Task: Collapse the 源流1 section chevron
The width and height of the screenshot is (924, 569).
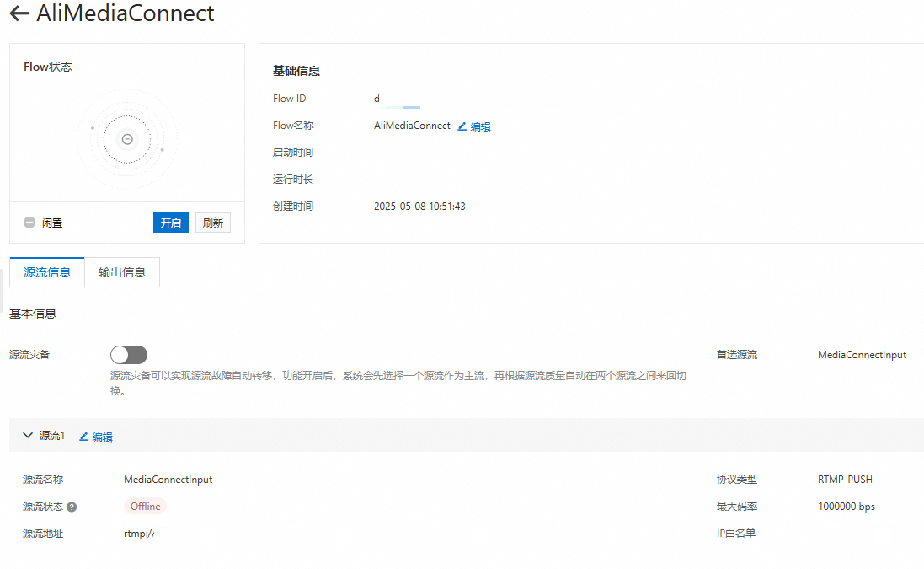Action: pos(27,435)
